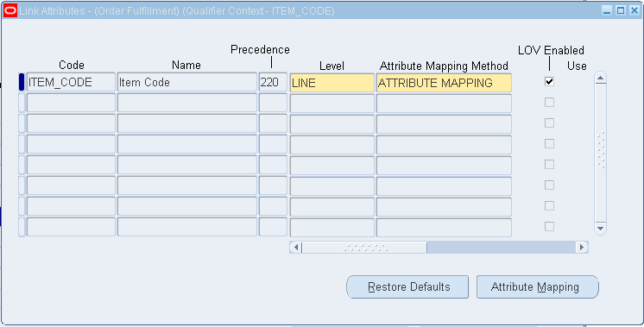Close the Link Attributes window
This screenshot has width=644, height=327.
click(634, 11)
